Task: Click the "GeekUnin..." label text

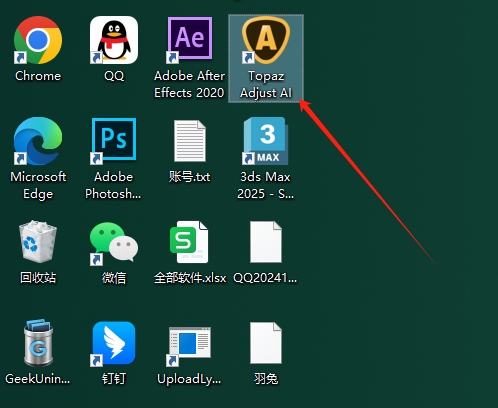Action: pyautogui.click(x=38, y=379)
